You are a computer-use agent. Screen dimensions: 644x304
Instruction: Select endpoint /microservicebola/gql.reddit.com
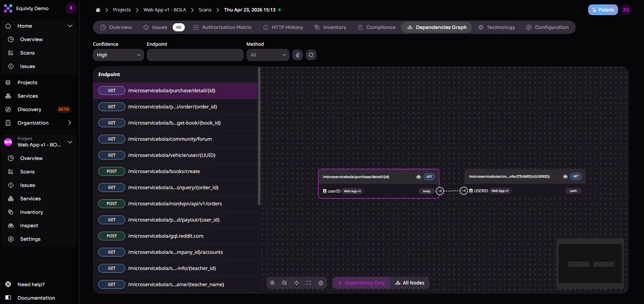175,236
